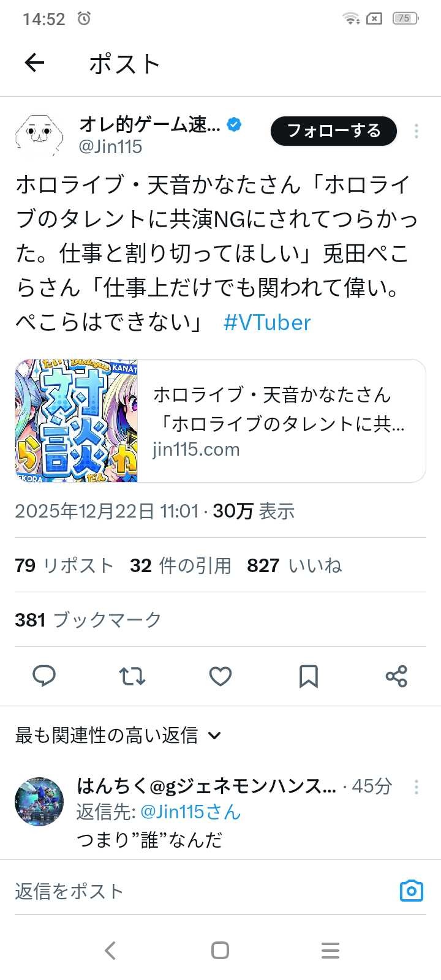Expand 最も関連性の高い返信 sort dropdown
Image resolution: width=441 pixels, height=980 pixels.
118,735
